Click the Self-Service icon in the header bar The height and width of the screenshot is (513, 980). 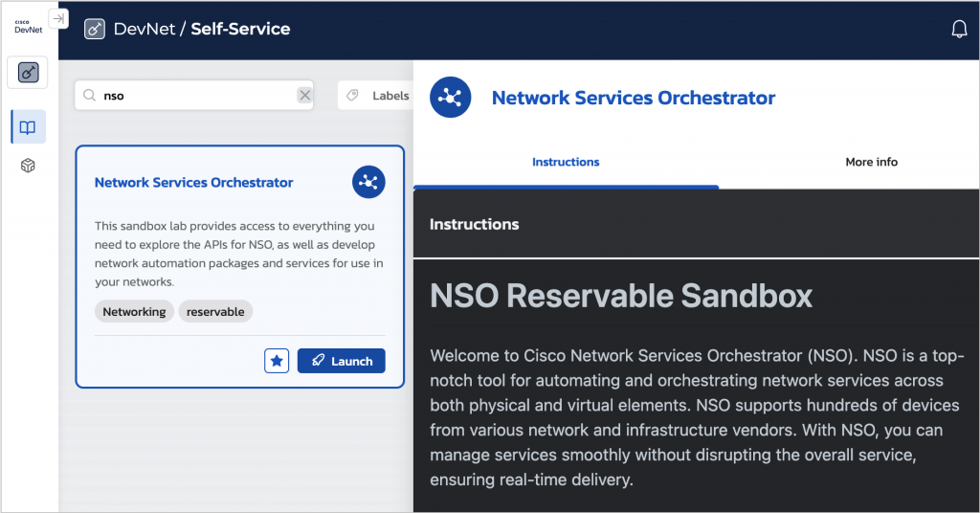click(95, 30)
